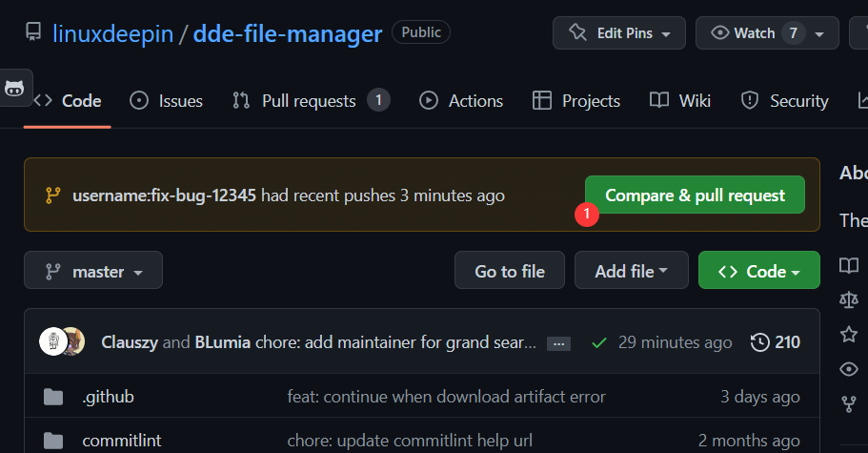
Task: Open the Projects tab
Action: coord(576,101)
